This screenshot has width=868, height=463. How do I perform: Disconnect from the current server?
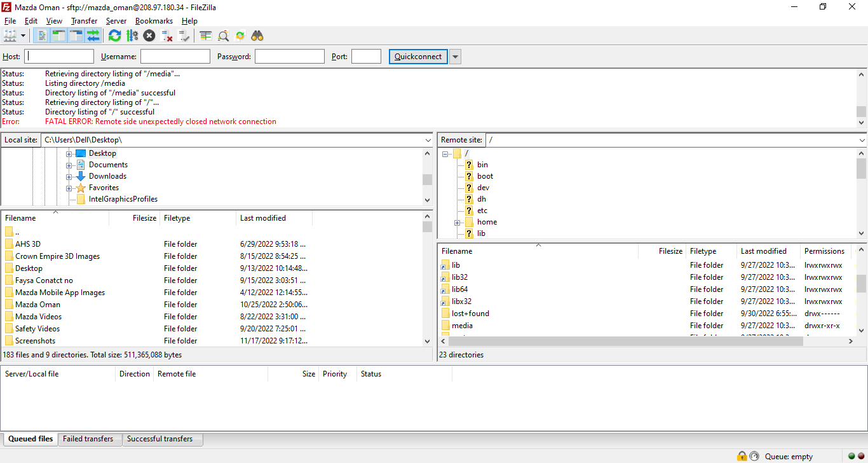pyautogui.click(x=167, y=36)
